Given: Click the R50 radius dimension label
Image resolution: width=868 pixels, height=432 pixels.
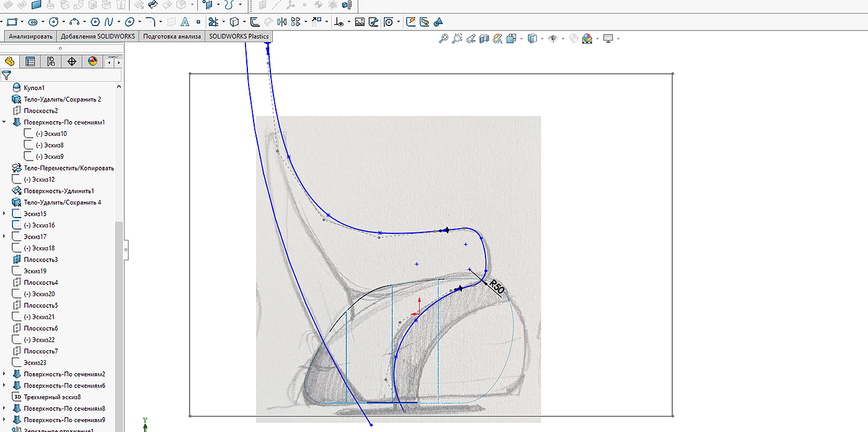Looking at the screenshot, I should pyautogui.click(x=497, y=287).
